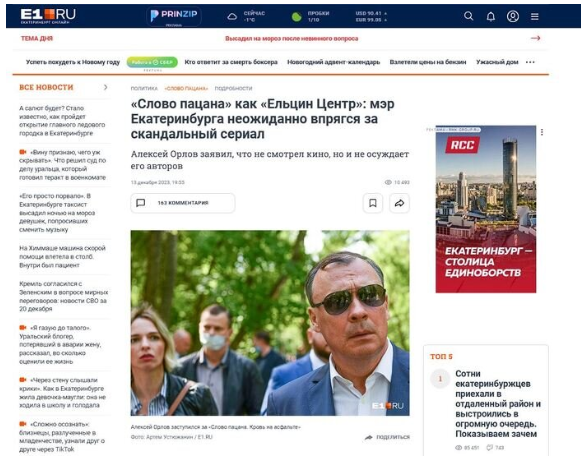
Task: Expand the ВСЕ НОВОСТИ chevron
Action: [x=106, y=87]
